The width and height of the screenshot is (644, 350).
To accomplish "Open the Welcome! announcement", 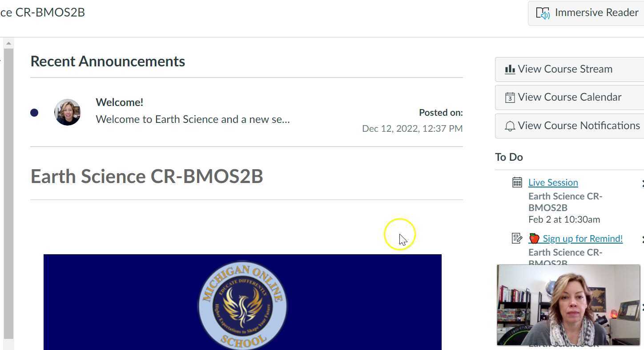I will coord(119,102).
